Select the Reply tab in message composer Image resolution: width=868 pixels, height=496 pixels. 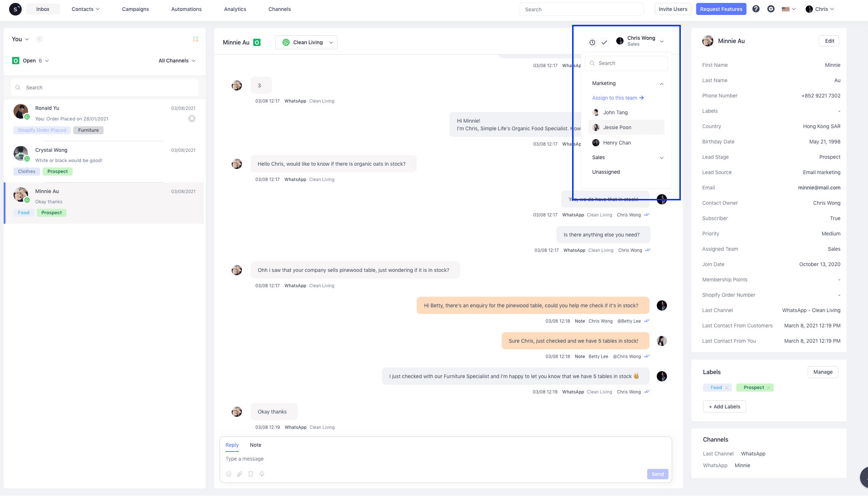[232, 445]
